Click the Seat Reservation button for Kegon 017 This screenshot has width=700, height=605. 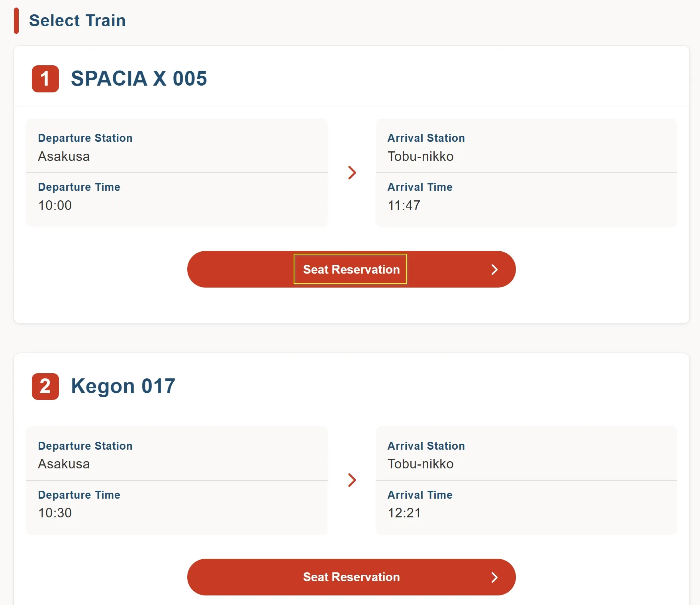pyautogui.click(x=351, y=577)
